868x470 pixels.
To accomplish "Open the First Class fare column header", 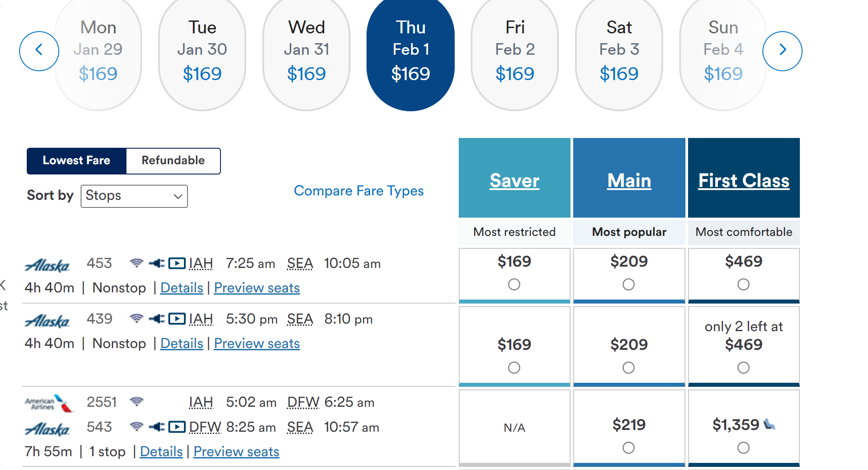I will 744,181.
